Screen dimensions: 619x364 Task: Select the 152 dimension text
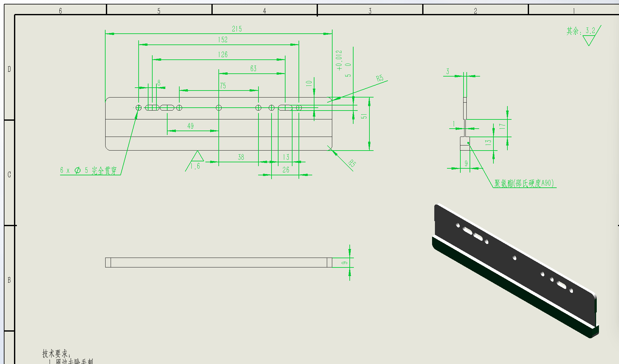[223, 40]
